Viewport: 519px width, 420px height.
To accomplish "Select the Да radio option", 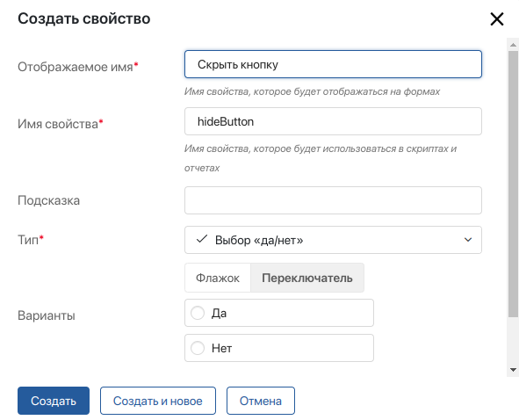I will click(x=198, y=313).
